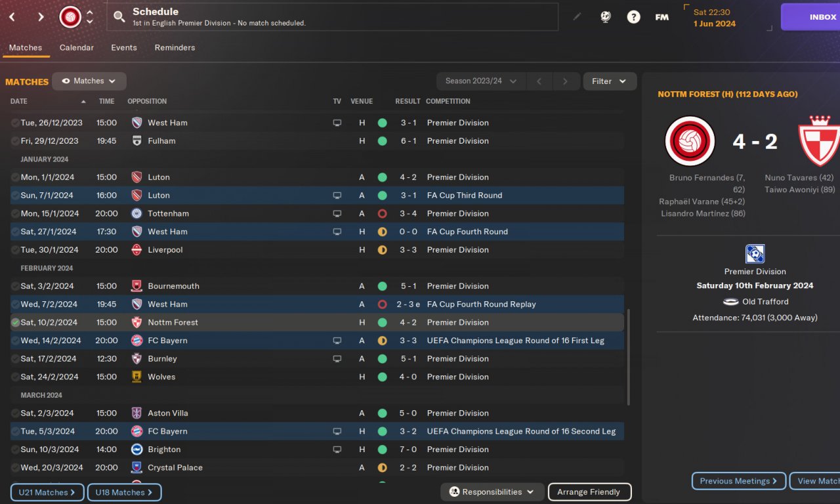Click the Burnley team badge
The width and height of the screenshot is (840, 504).
click(136, 359)
